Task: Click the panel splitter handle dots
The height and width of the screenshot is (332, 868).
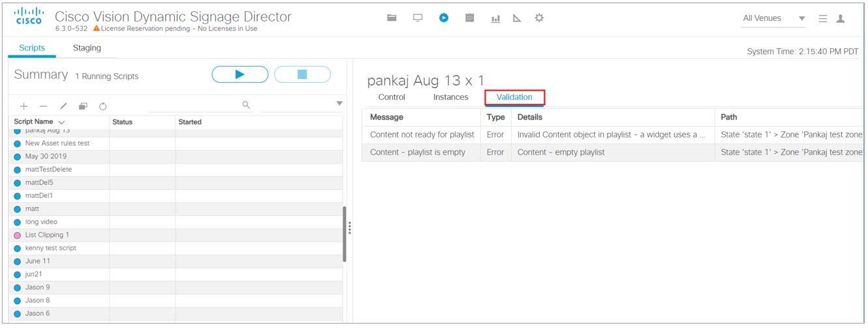Action: 350,228
